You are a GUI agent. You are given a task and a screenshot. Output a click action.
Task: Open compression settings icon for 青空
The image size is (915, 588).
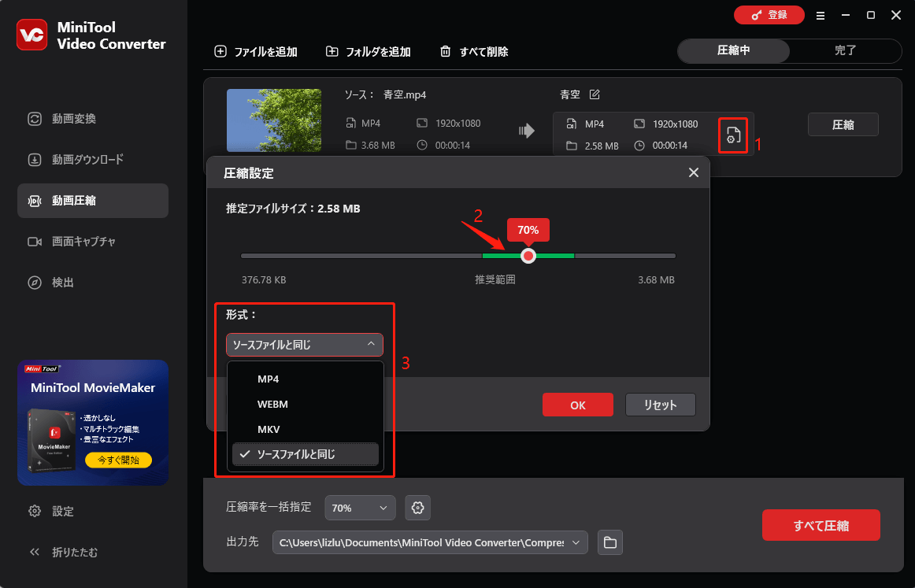coord(733,135)
